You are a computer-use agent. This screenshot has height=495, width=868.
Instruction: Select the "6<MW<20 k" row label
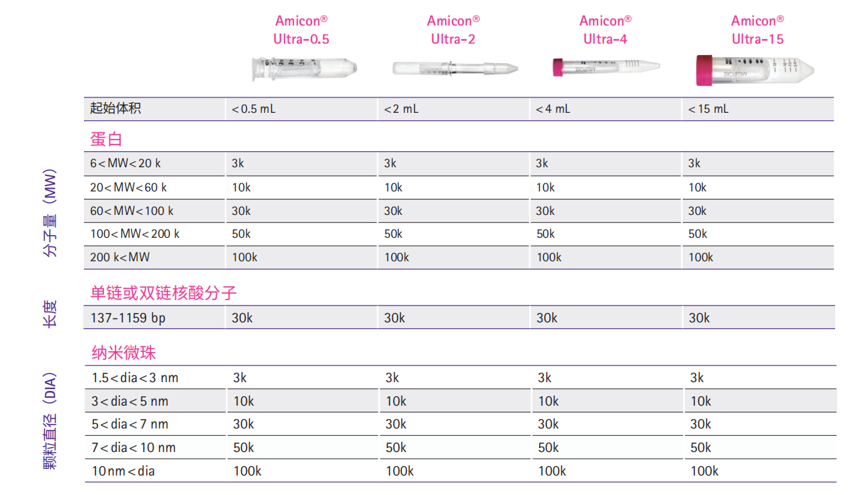(126, 163)
